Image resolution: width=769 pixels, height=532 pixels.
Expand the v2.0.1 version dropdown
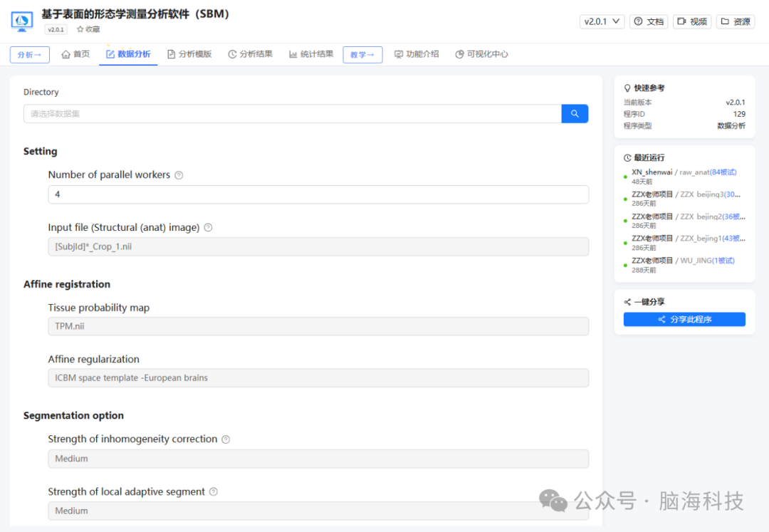[x=602, y=21]
